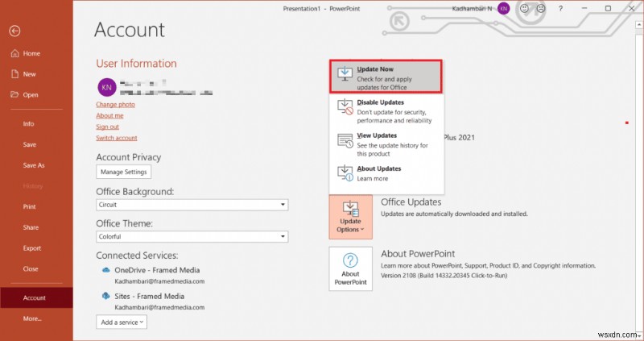Click the frown feedback icon
This screenshot has width=644, height=341.
point(541,8)
